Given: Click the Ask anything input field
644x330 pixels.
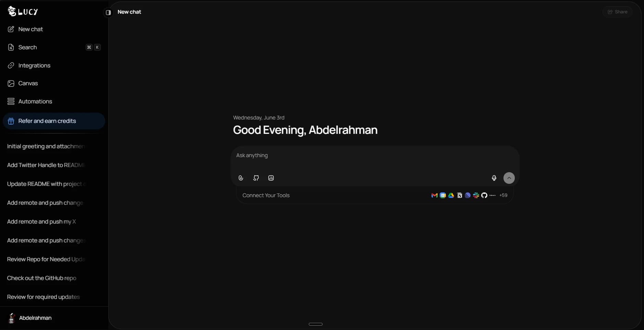Looking at the screenshot, I should pyautogui.click(x=375, y=158).
